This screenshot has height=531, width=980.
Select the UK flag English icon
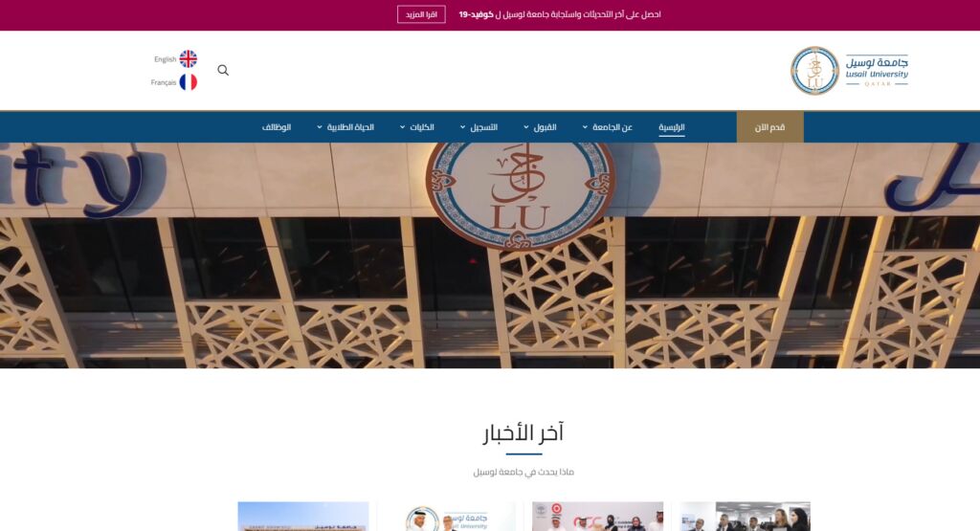click(x=189, y=58)
